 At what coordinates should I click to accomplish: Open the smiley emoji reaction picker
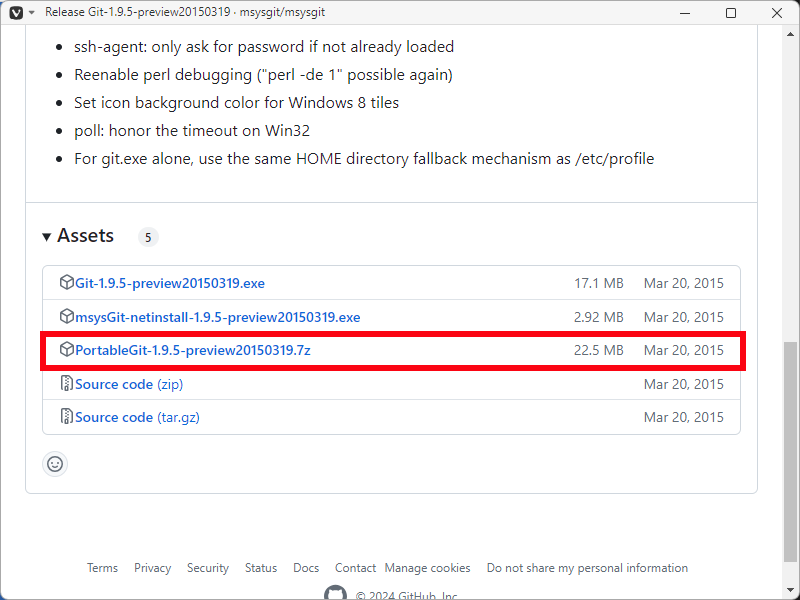55,464
